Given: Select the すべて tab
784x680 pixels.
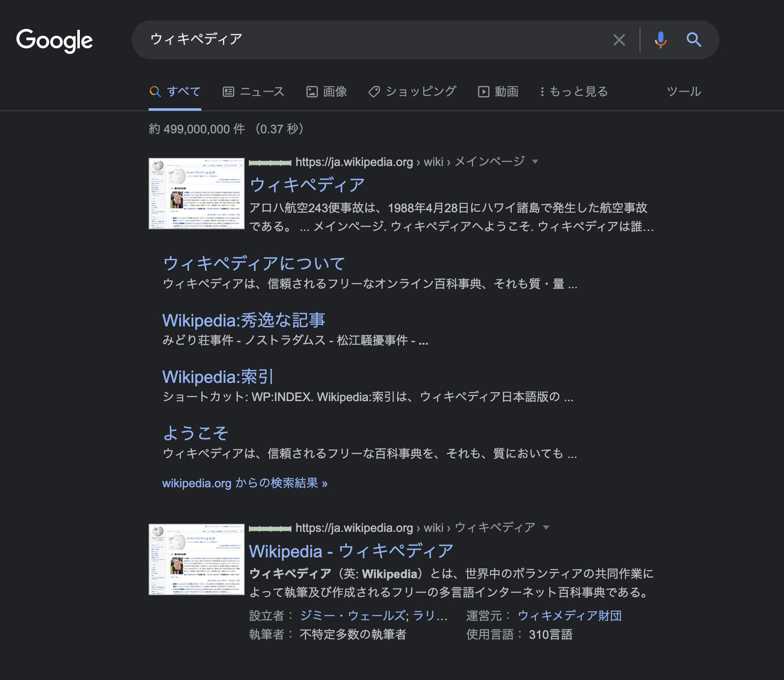Looking at the screenshot, I should tap(175, 91).
